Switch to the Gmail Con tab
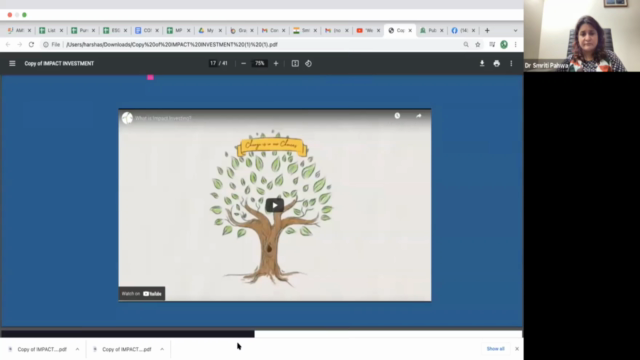This screenshot has width=640, height=360. [x=273, y=31]
